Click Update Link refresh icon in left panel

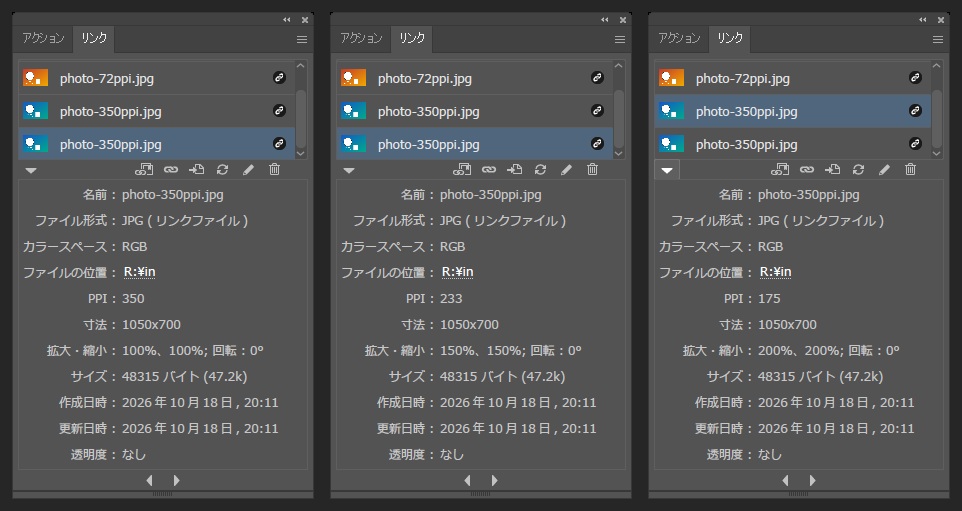tap(222, 169)
